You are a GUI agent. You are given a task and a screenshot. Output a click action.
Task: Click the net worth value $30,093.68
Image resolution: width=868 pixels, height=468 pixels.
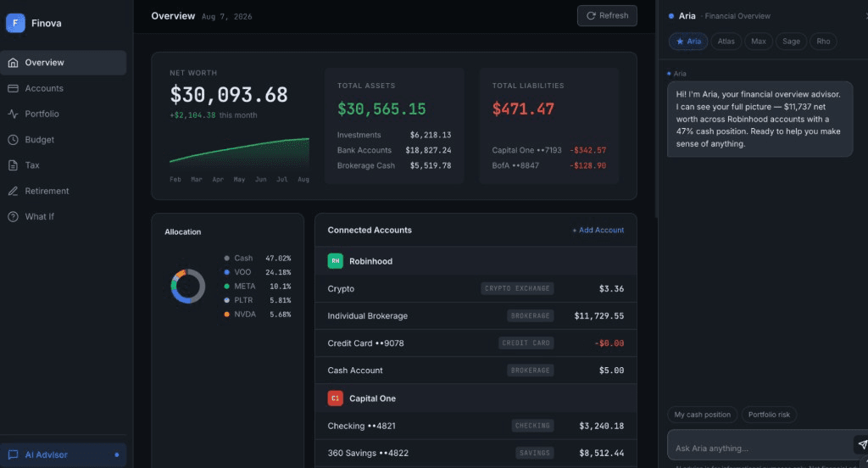pos(229,95)
